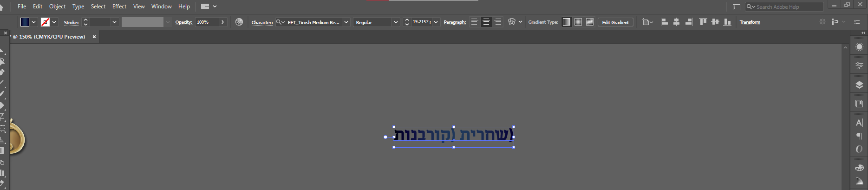Apply Horizontal Align Center

[676, 22]
